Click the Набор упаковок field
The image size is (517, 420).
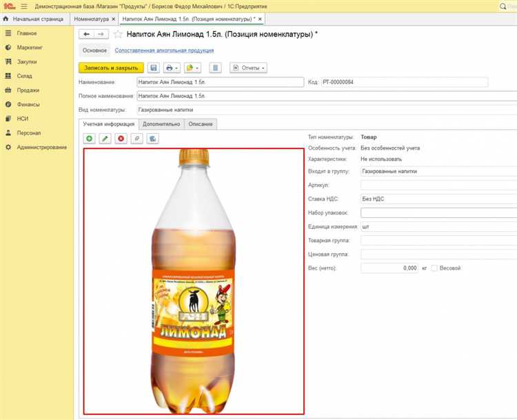click(439, 213)
